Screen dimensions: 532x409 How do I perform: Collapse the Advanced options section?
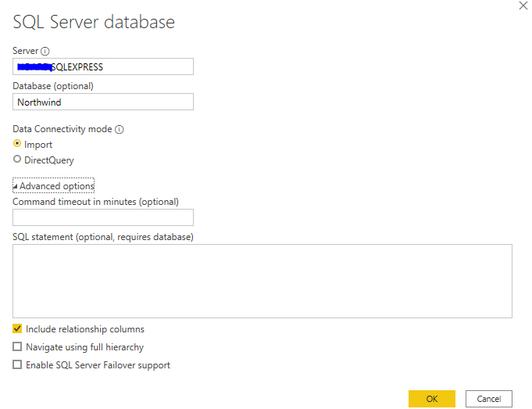pyautogui.click(x=54, y=186)
